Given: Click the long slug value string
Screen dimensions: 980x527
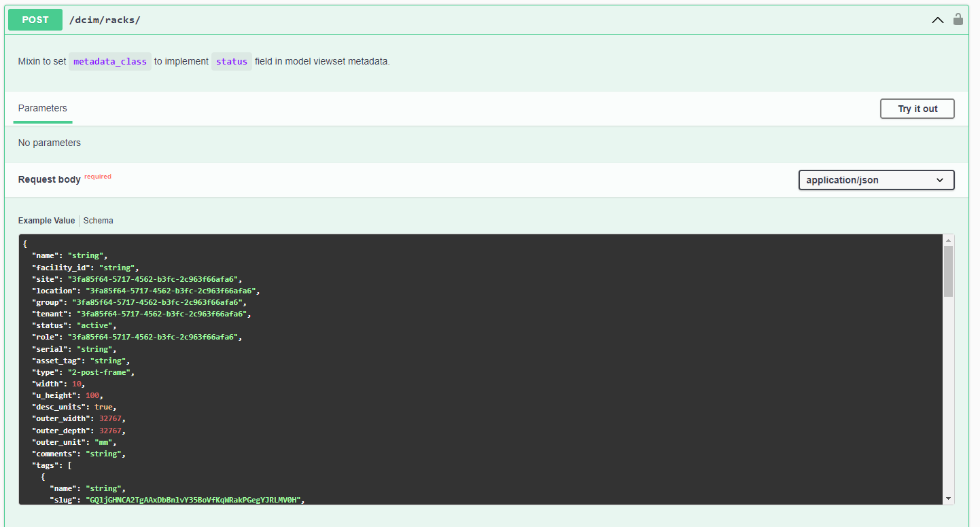Looking at the screenshot, I should [x=194, y=500].
